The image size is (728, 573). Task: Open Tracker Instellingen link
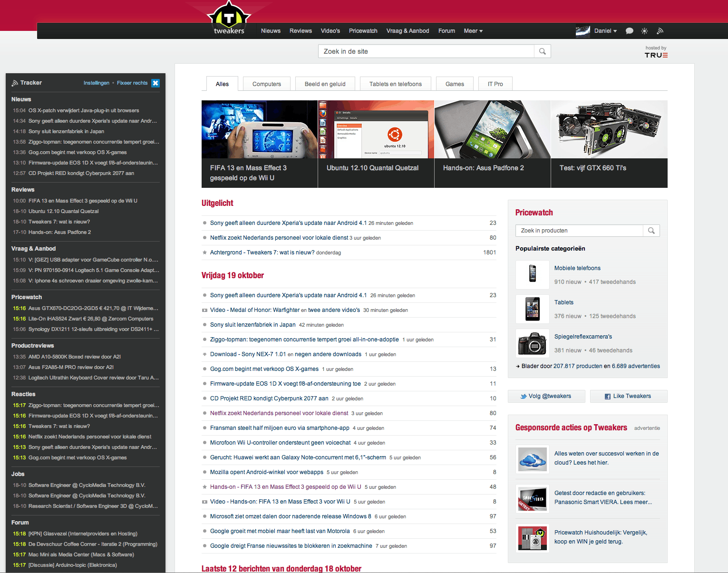(97, 83)
